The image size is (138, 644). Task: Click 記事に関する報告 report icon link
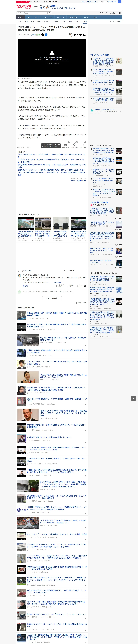(23, 147)
